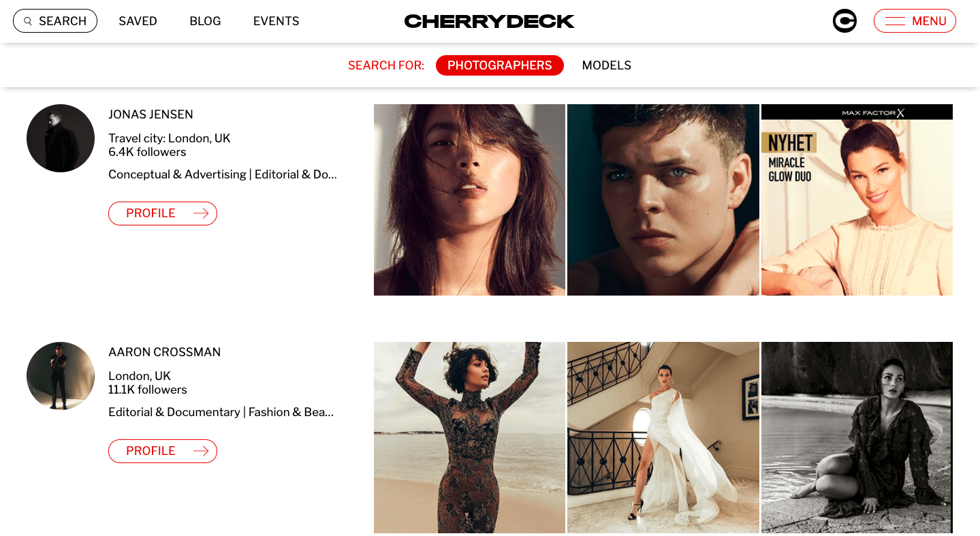The image size is (980, 536).
Task: Select the Photographers search filter
Action: 500,65
